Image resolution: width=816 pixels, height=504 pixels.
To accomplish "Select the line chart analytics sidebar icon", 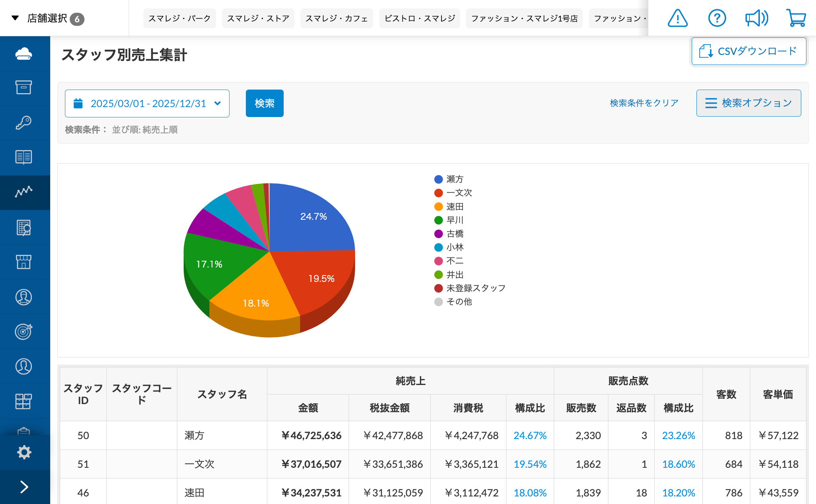I will [x=24, y=192].
